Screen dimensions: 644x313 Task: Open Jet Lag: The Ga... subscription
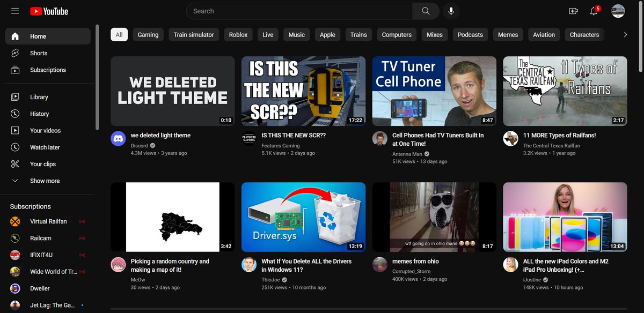[48, 305]
